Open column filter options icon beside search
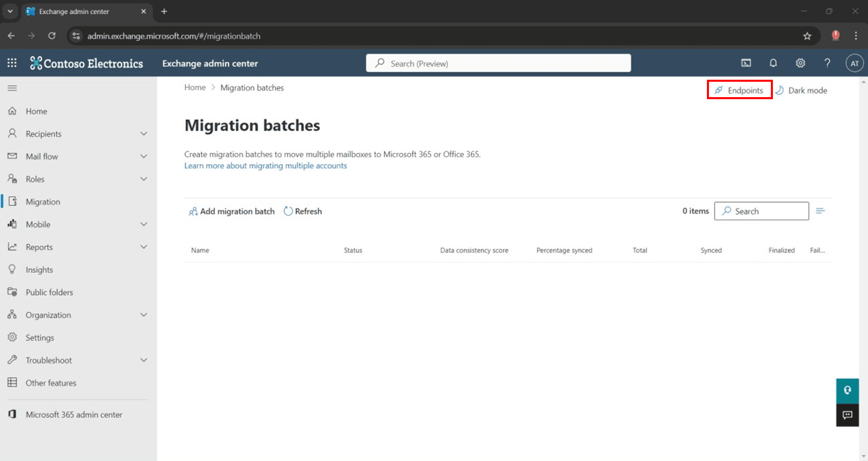Image resolution: width=868 pixels, height=461 pixels. click(820, 211)
